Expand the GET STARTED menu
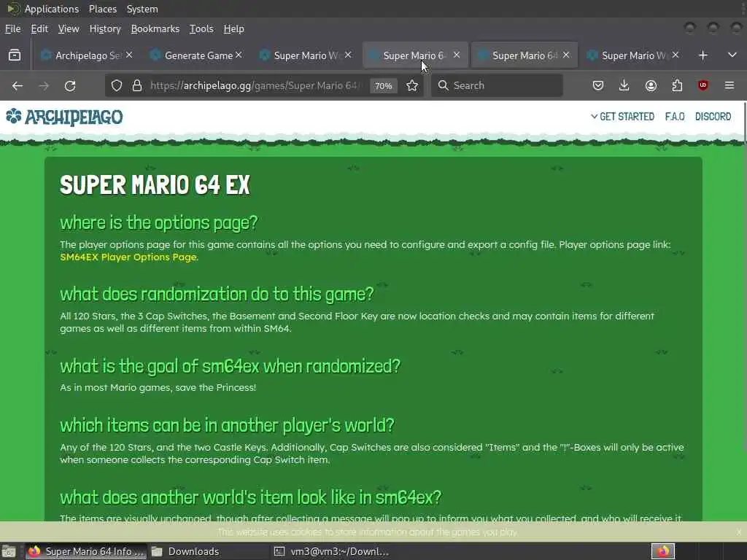This screenshot has height=560, width=747. point(622,117)
